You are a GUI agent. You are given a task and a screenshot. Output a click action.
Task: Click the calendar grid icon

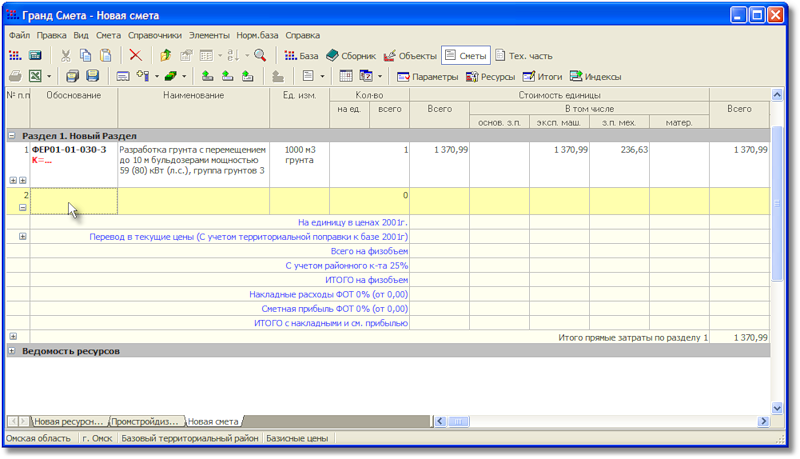click(346, 76)
